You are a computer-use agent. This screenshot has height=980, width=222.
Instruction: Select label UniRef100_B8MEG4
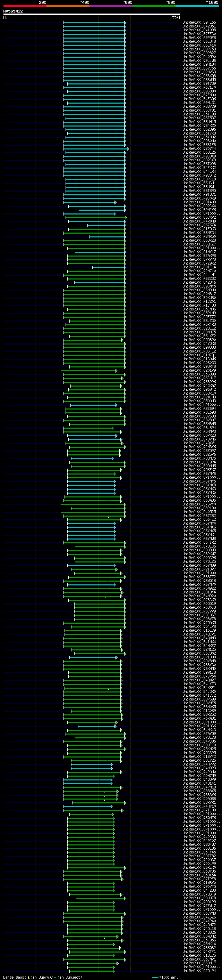click(199, 233)
